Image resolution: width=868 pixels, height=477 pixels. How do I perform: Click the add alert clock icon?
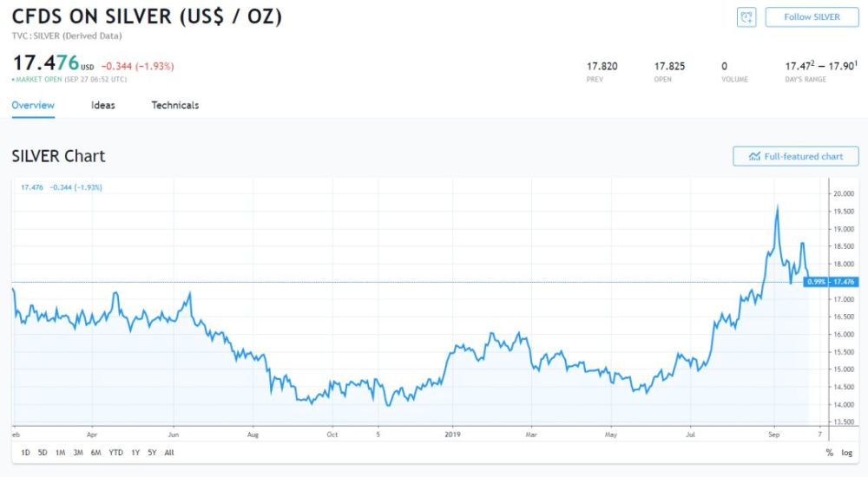tap(746, 17)
